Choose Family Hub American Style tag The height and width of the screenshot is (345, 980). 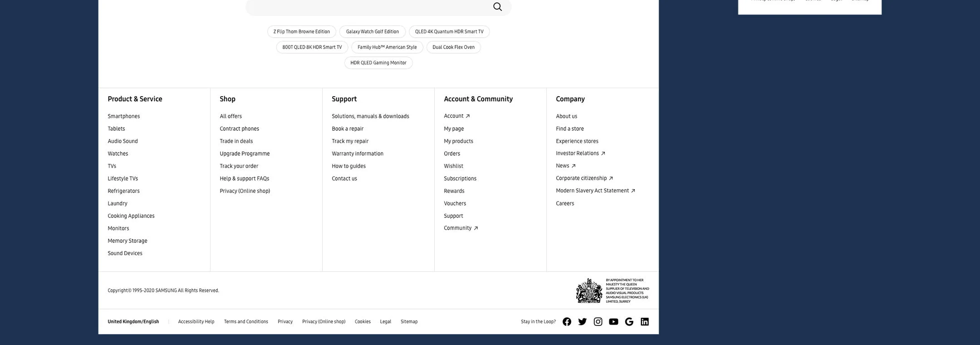pos(387,47)
